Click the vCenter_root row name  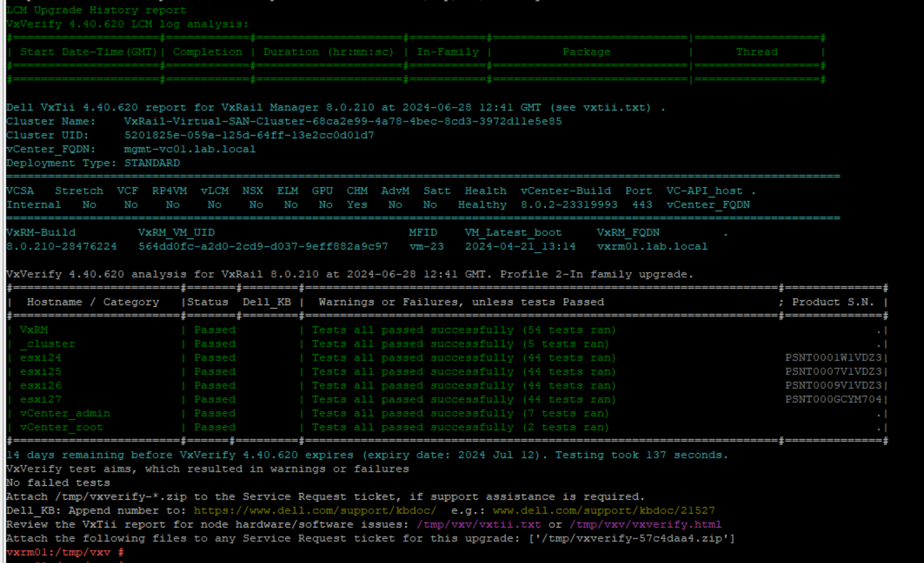[x=61, y=427]
